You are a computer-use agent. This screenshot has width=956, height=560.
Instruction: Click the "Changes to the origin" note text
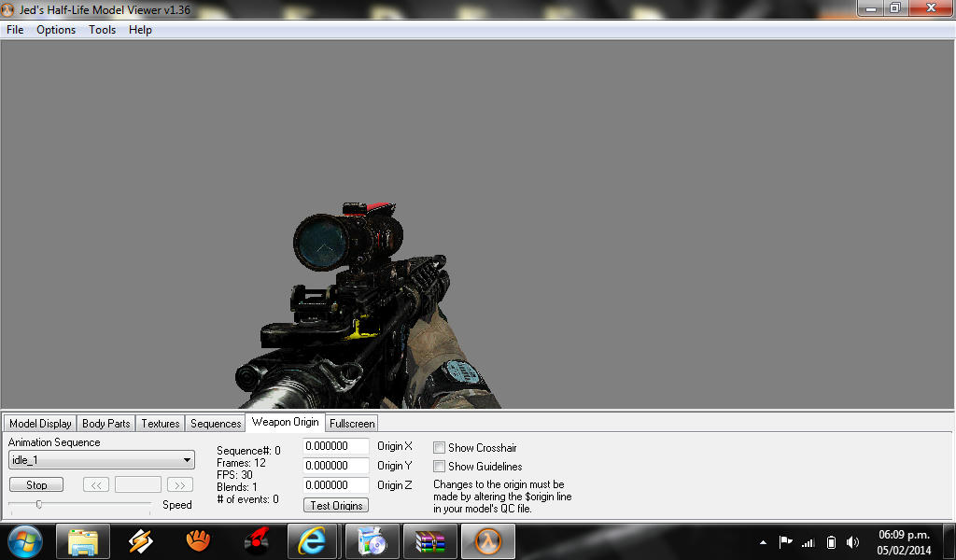click(502, 497)
